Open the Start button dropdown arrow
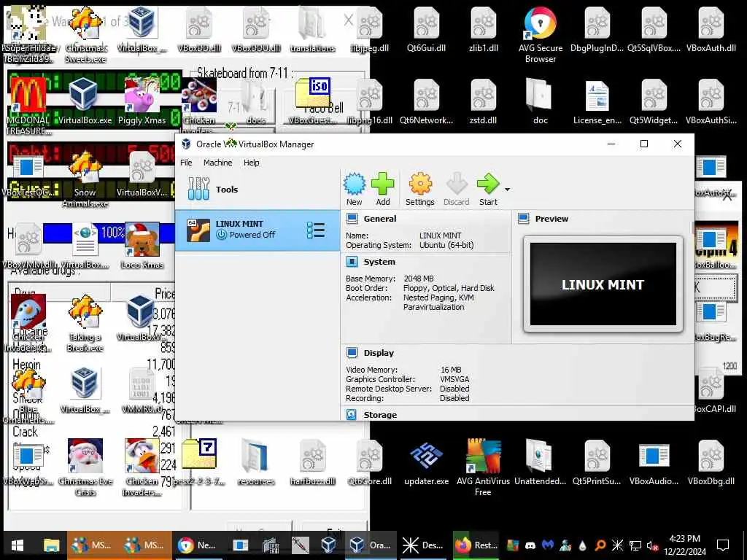The width and height of the screenshot is (747, 560). pyautogui.click(x=508, y=190)
